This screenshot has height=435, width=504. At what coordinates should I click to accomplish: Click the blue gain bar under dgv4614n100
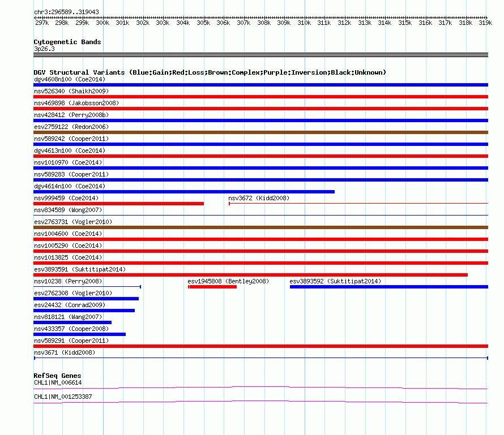coord(184,192)
